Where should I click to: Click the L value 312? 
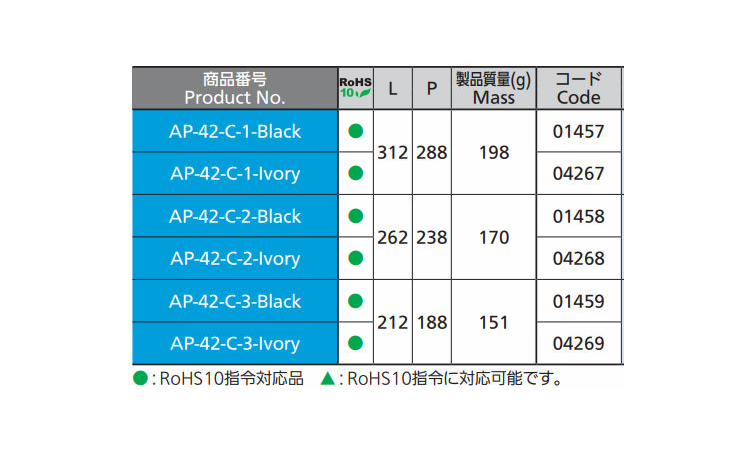tap(392, 153)
